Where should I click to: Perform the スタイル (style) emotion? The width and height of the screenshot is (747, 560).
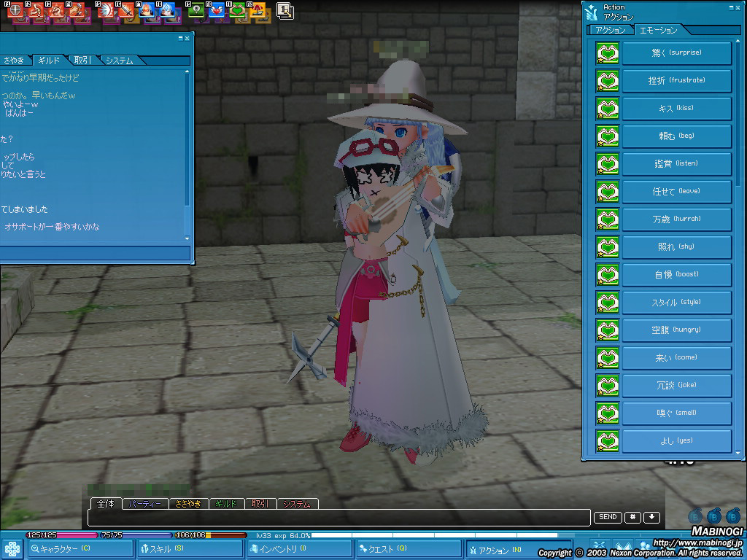point(677,303)
